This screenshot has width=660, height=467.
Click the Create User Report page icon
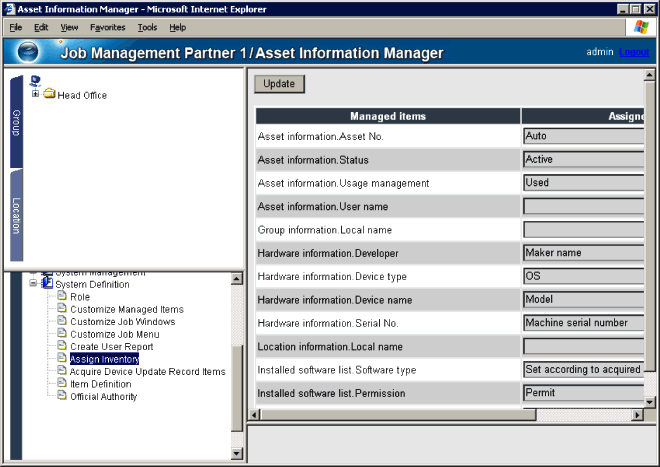tap(62, 346)
